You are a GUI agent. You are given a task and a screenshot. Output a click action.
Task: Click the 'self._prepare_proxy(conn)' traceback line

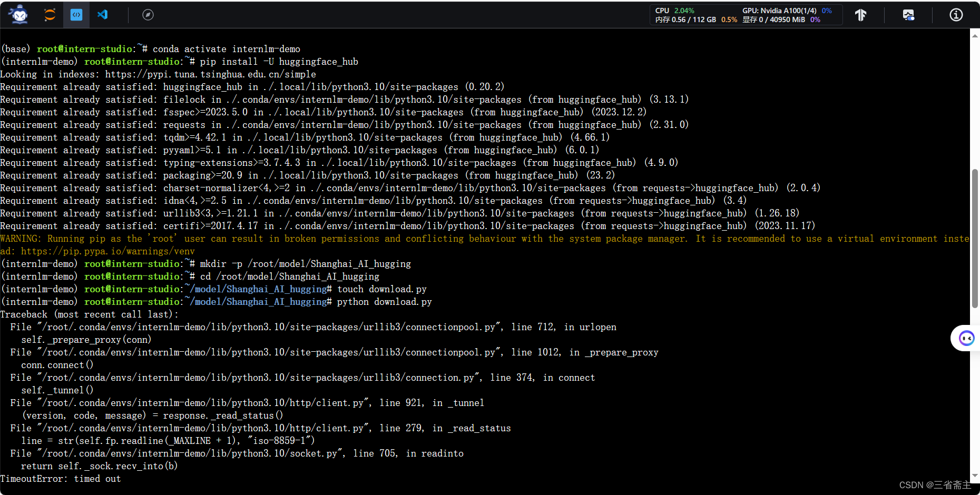[x=86, y=340]
